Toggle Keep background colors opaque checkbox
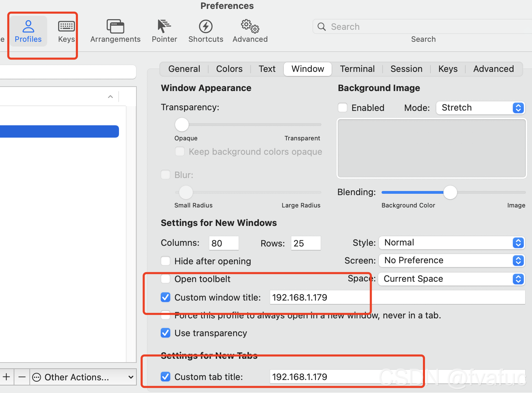This screenshot has height=393, width=532. coord(180,151)
